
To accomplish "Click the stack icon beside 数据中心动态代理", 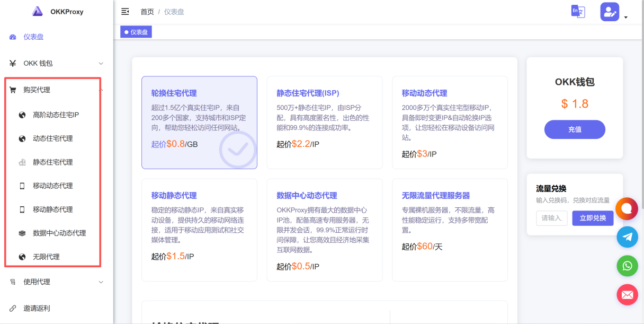I will click(22, 233).
